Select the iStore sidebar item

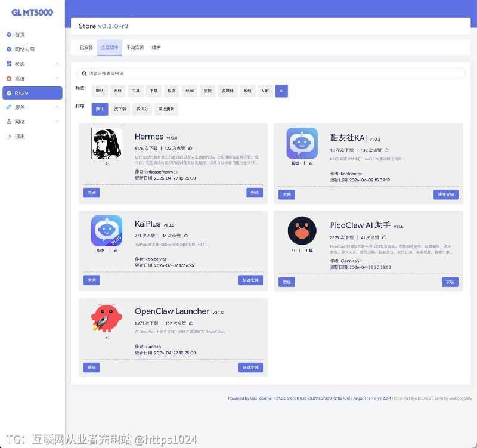tap(32, 93)
